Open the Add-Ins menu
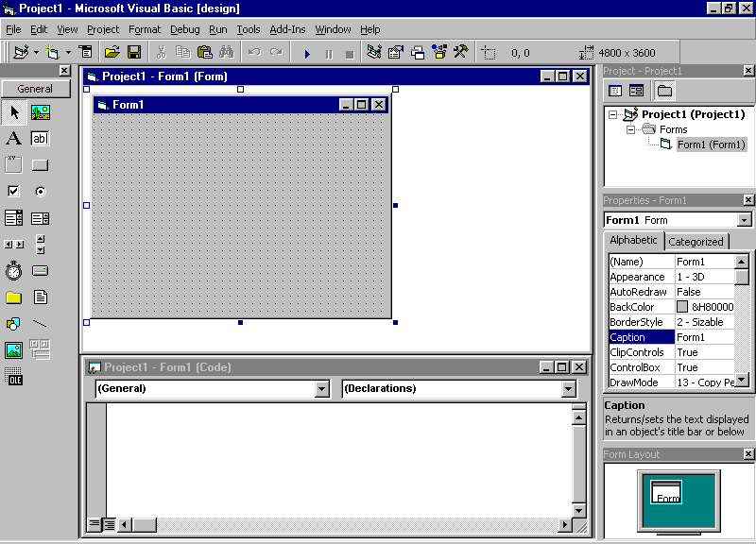756x544 pixels. [287, 29]
